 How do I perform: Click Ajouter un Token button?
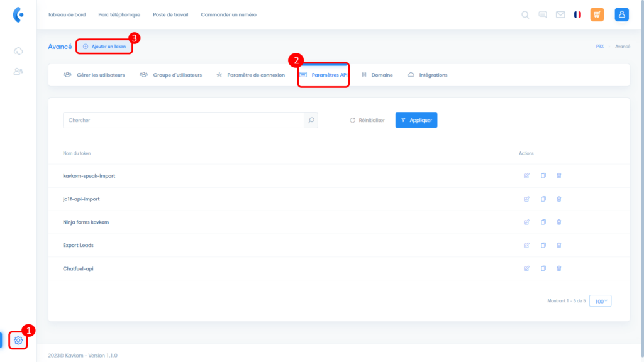104,47
